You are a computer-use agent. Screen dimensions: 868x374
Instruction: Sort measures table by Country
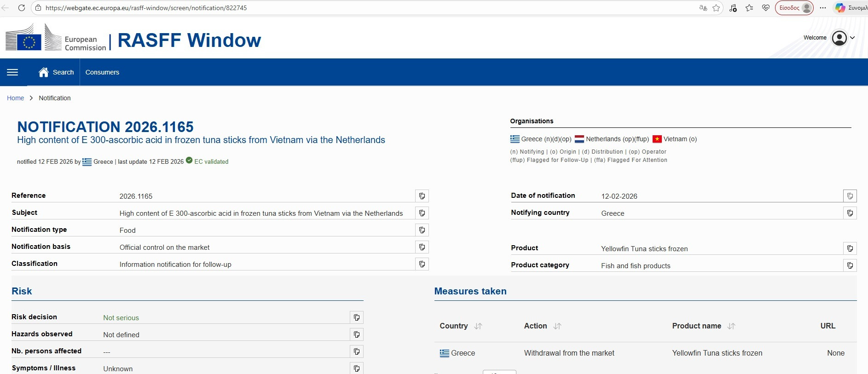coord(478,326)
